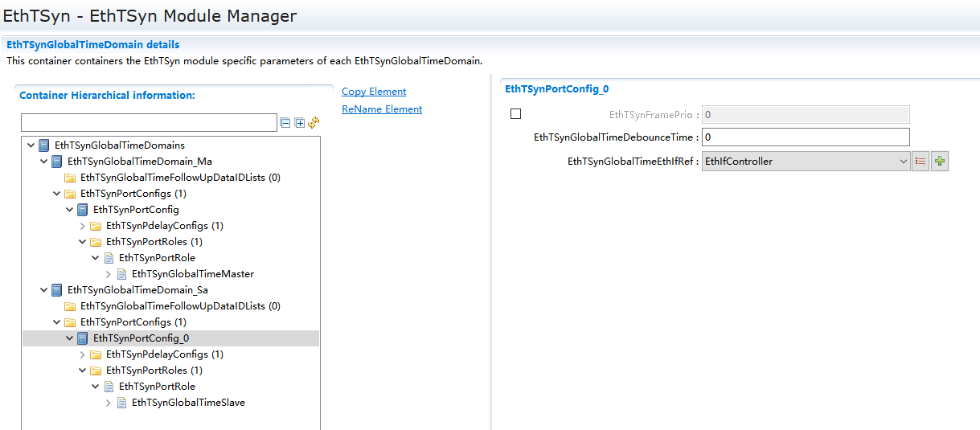Click the ReName Element link

382,109
